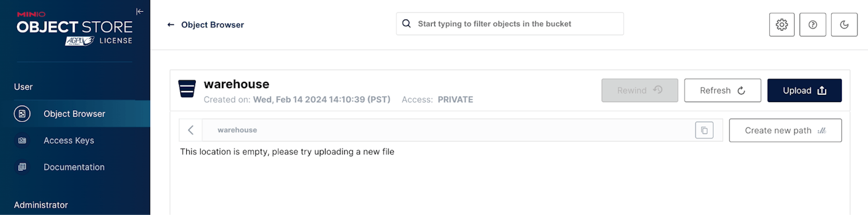Screen dimensions: 868x215
Task: Open Documentation in the sidebar
Action: [74, 167]
